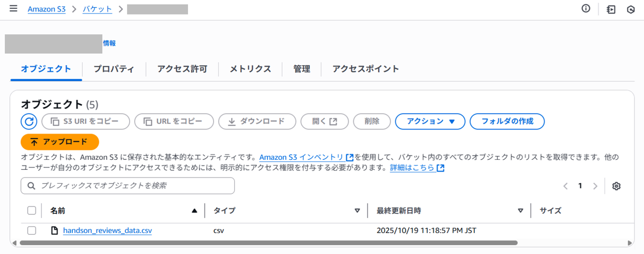644x254 pixels.
Task: Click the magnifier icon in search box
Action: pos(31,186)
